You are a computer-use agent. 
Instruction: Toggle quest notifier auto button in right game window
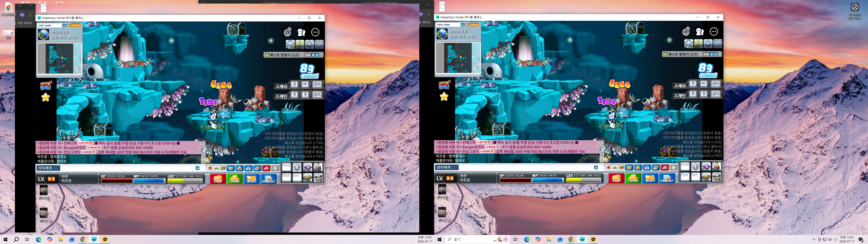coord(706,54)
